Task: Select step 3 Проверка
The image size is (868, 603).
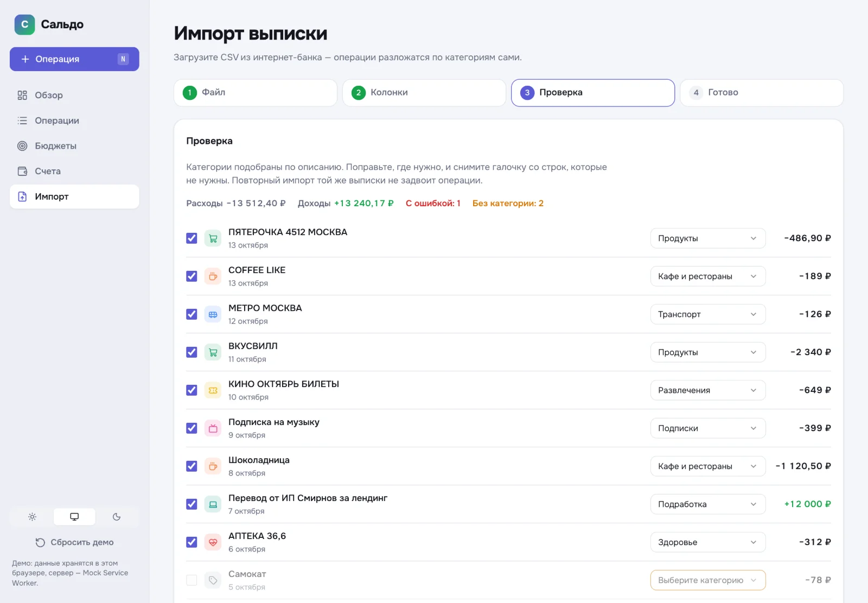Action: (x=593, y=93)
